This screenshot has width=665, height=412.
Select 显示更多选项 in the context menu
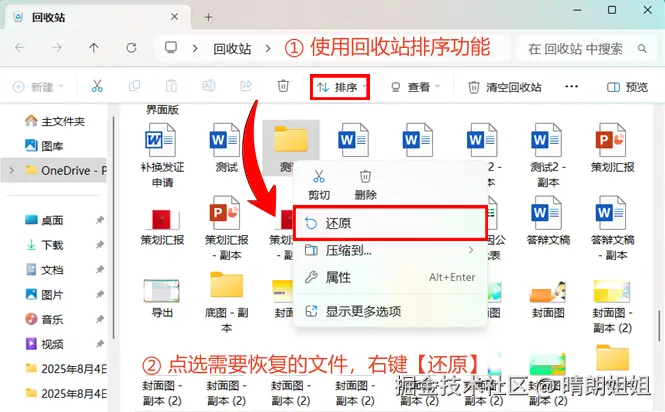coord(390,311)
